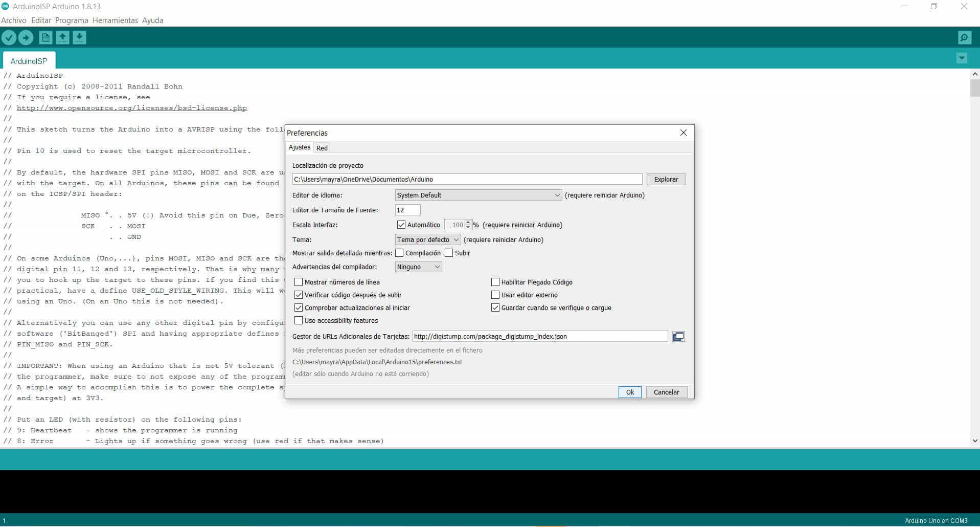
Task: Enable Use accessibility features checkbox
Action: coord(299,320)
